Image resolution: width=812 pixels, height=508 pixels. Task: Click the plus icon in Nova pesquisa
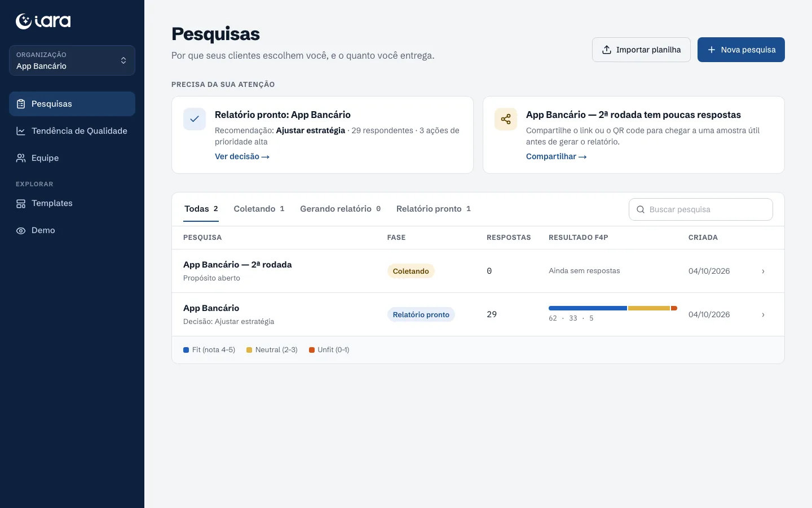712,50
